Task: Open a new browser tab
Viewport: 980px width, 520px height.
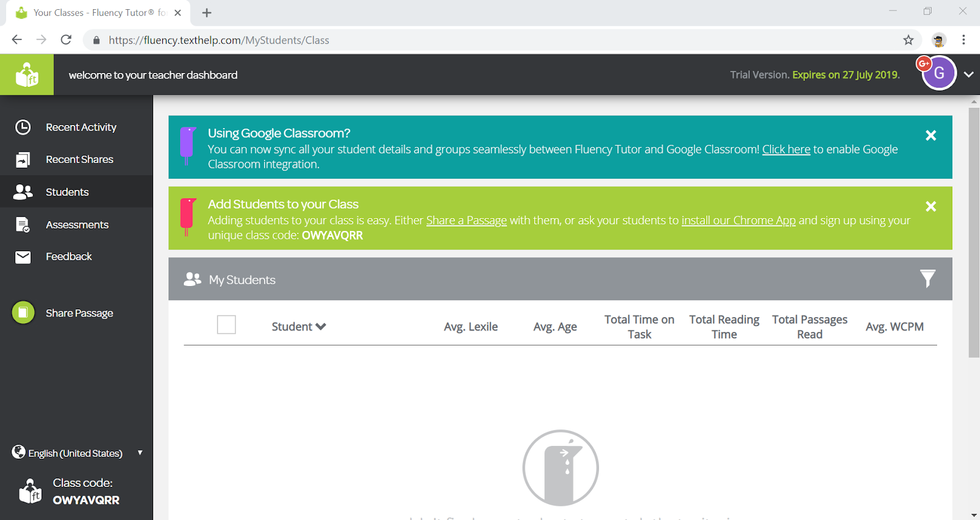Action: [x=207, y=13]
